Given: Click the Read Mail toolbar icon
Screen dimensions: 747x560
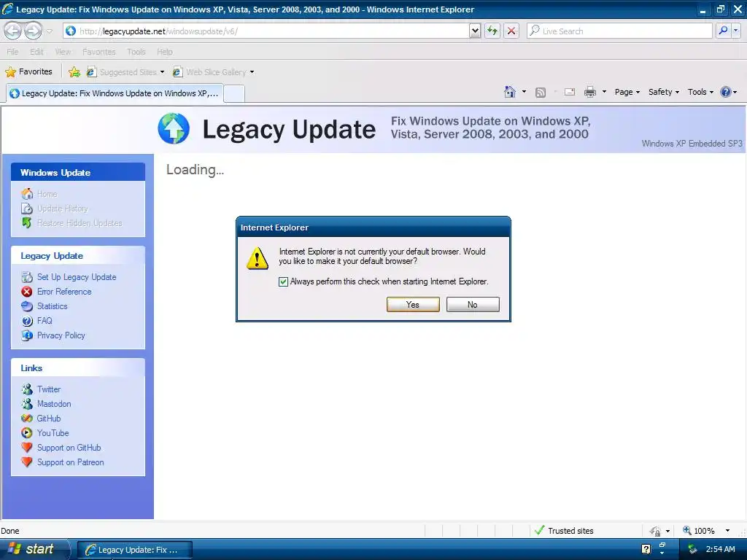Looking at the screenshot, I should click(x=570, y=93).
